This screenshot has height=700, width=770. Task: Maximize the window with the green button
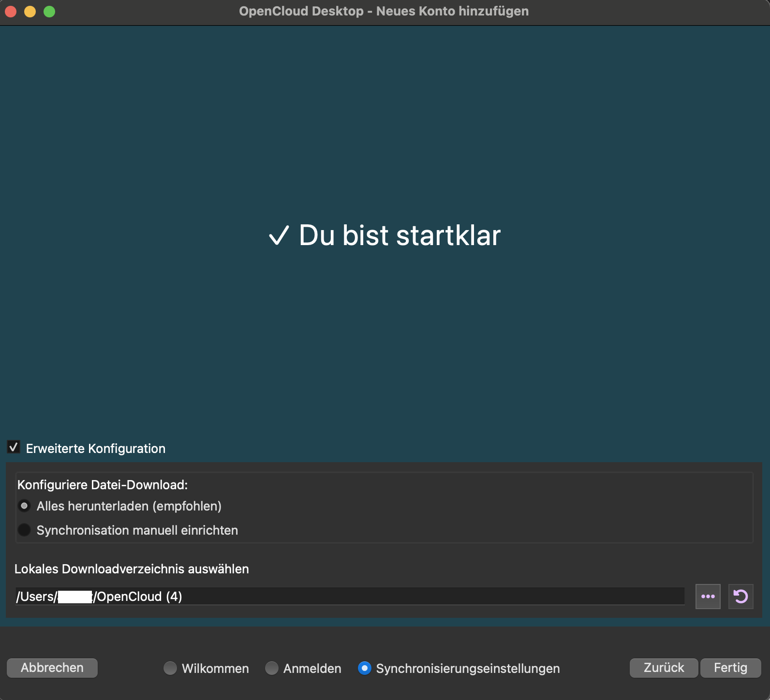[49, 11]
